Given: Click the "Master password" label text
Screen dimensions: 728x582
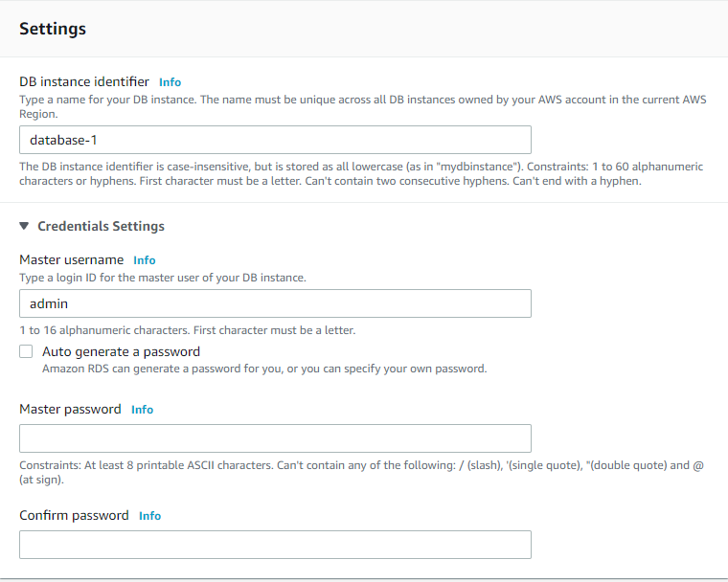Looking at the screenshot, I should tap(70, 409).
